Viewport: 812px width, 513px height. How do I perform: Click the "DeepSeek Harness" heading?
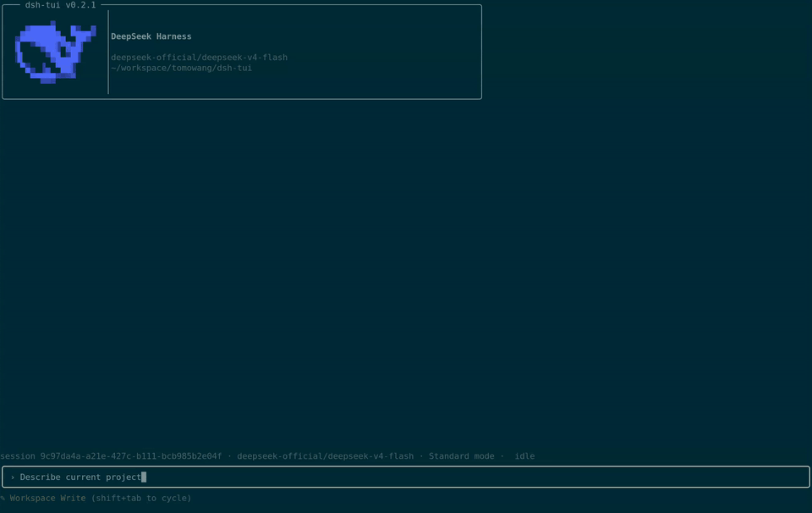coord(151,36)
